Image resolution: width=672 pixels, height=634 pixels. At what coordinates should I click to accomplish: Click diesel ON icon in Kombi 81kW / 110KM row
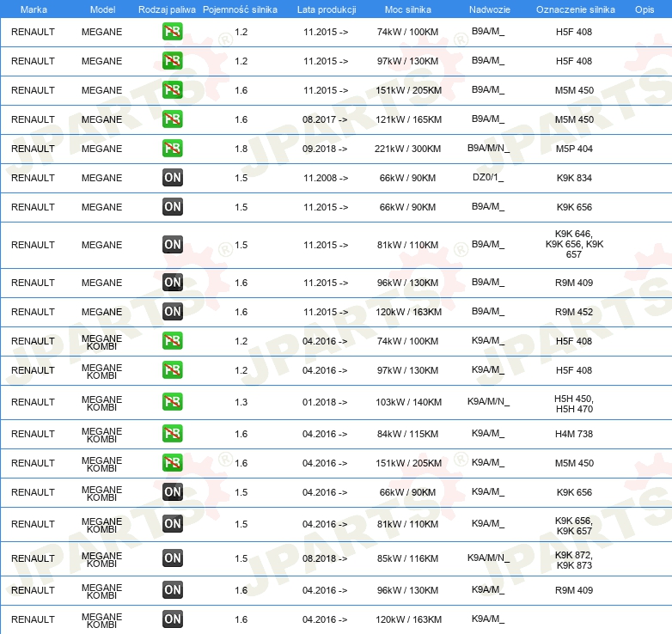pyautogui.click(x=172, y=524)
